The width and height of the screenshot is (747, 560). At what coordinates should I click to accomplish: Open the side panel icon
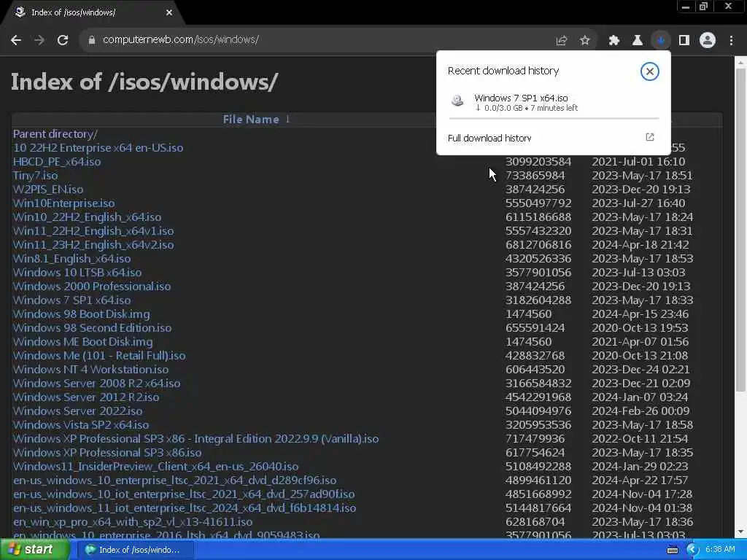[x=684, y=41]
